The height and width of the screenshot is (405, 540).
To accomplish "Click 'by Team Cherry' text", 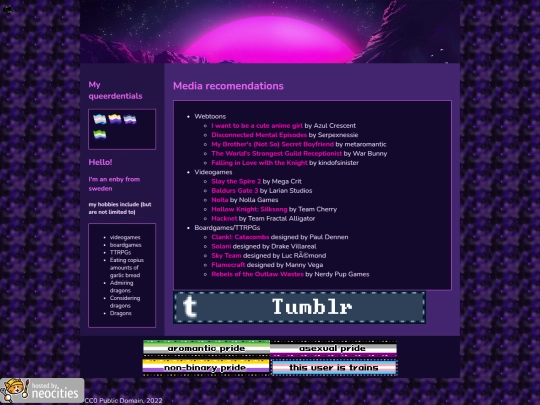I will click(313, 209).
